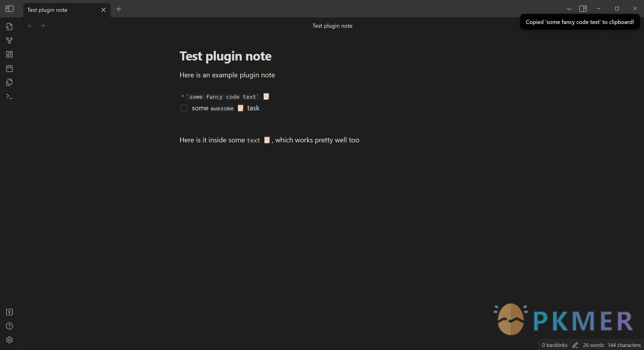This screenshot has width=644, height=350.
Task: View backlinks count in the status bar
Action: pyautogui.click(x=553, y=345)
